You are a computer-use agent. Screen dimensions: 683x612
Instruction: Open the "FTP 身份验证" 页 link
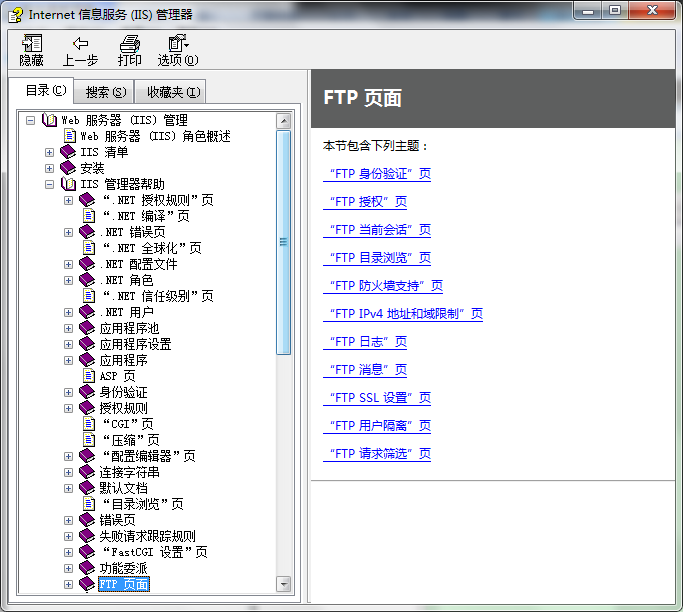pyautogui.click(x=377, y=174)
